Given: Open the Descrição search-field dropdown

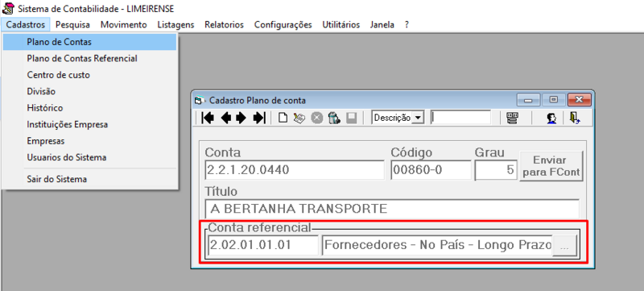Looking at the screenshot, I should tap(418, 118).
